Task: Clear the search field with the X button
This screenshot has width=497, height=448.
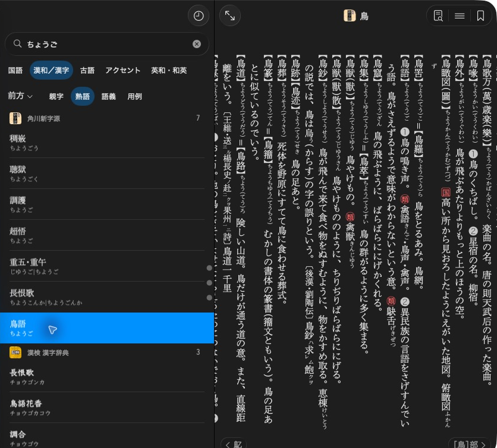Action: pos(197,44)
